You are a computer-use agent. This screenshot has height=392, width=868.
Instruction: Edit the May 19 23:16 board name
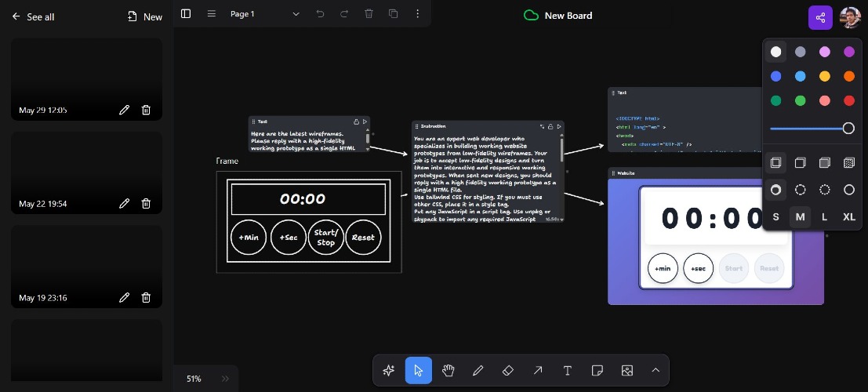pyautogui.click(x=124, y=298)
